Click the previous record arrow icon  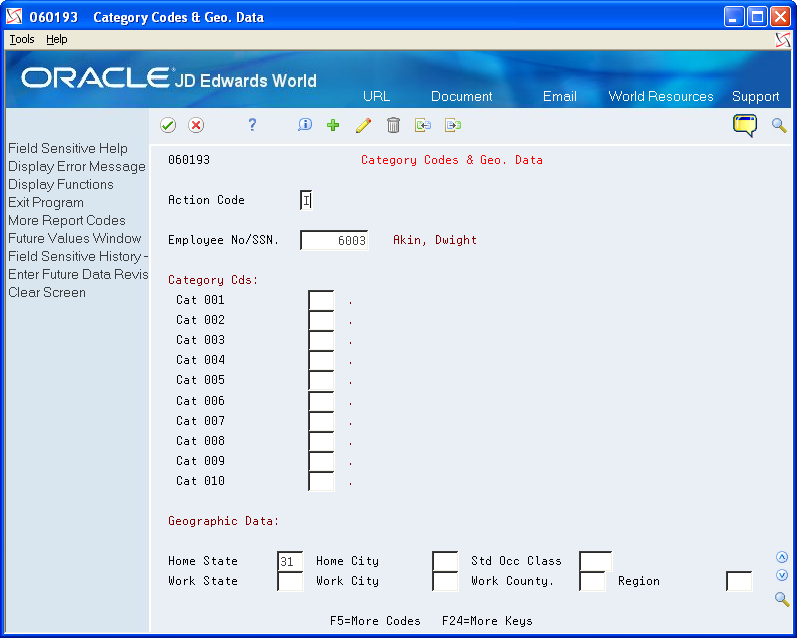pyautogui.click(x=423, y=125)
